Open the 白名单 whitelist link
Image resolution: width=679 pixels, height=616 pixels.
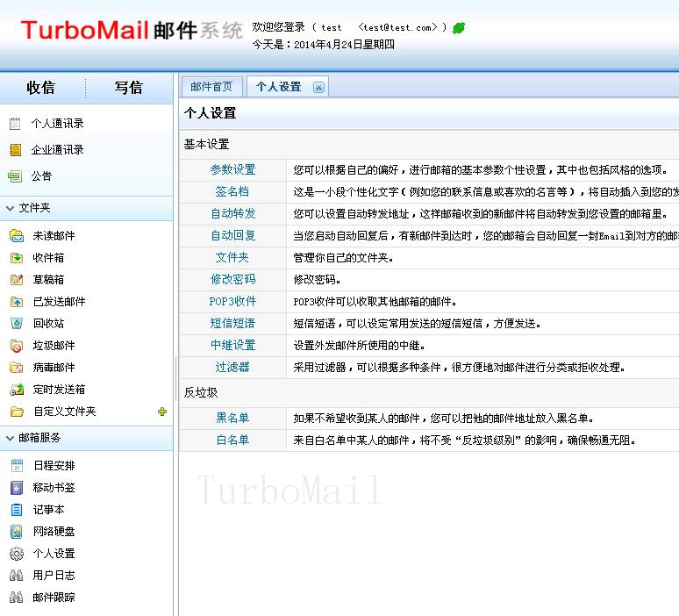click(232, 441)
